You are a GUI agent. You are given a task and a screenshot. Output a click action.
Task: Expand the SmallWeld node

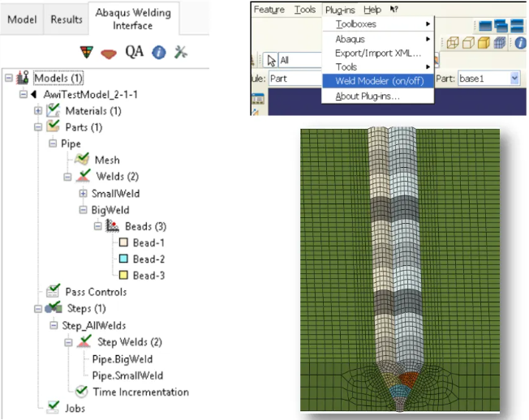83,193
